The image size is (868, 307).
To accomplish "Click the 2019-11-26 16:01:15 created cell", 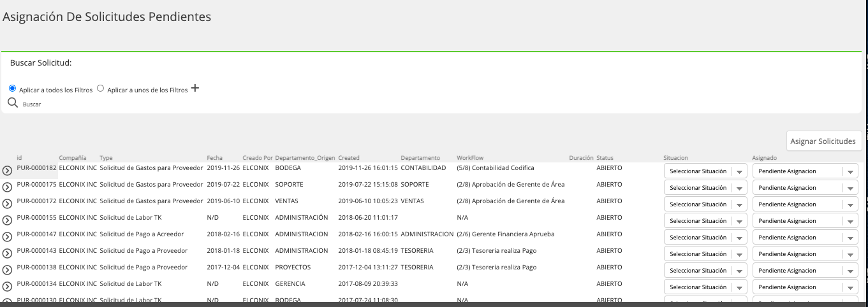I will pyautogui.click(x=368, y=168).
